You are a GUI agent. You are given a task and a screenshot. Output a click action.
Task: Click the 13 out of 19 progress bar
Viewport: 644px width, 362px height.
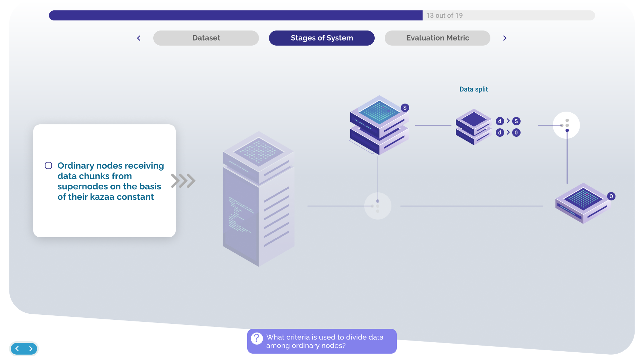click(x=322, y=15)
